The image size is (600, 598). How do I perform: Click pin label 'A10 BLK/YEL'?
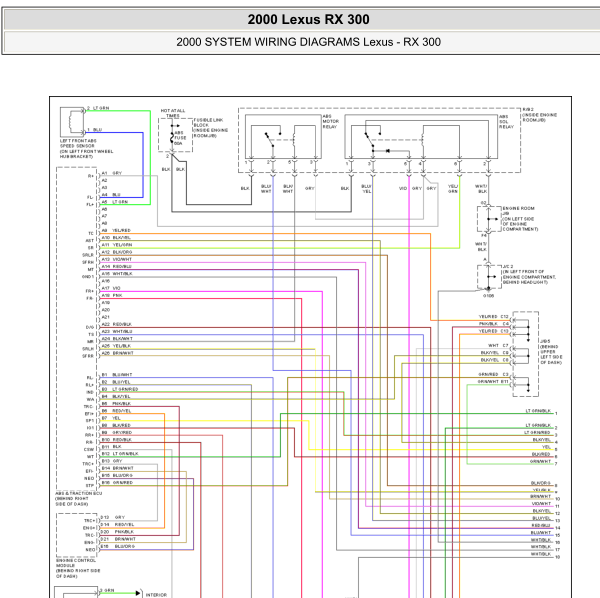(x=116, y=238)
